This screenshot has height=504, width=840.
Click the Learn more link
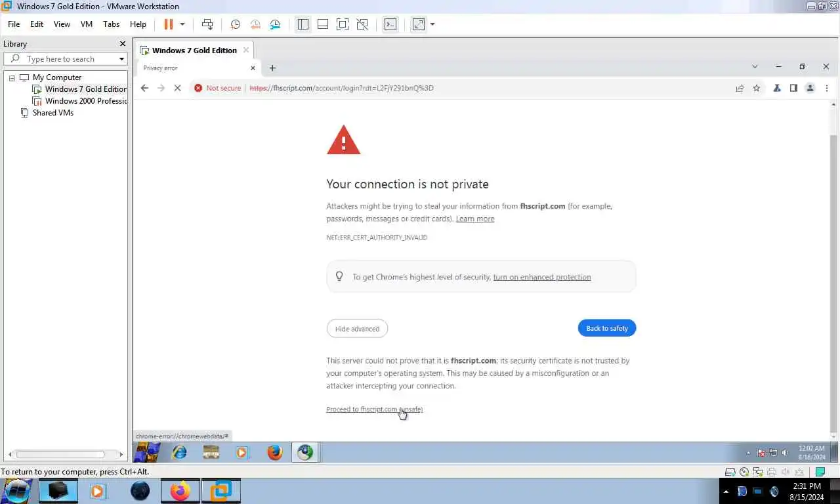click(475, 219)
